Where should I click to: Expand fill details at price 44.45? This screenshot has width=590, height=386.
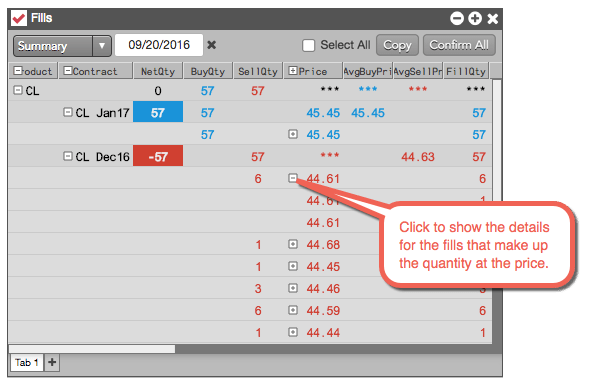point(293,266)
